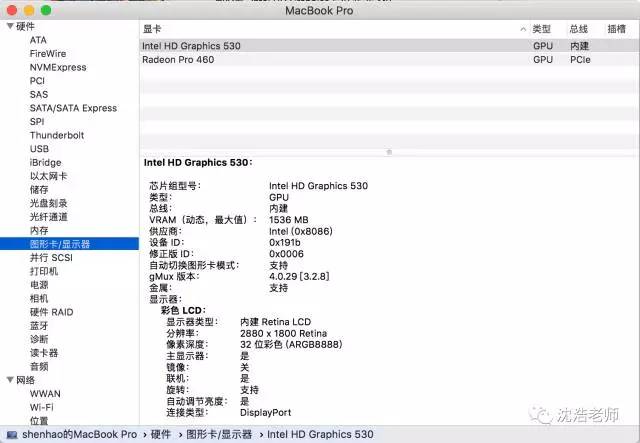Image resolution: width=640 pixels, height=443 pixels.
Task: Open 蓝牙 Bluetooth entry
Action: [39, 326]
